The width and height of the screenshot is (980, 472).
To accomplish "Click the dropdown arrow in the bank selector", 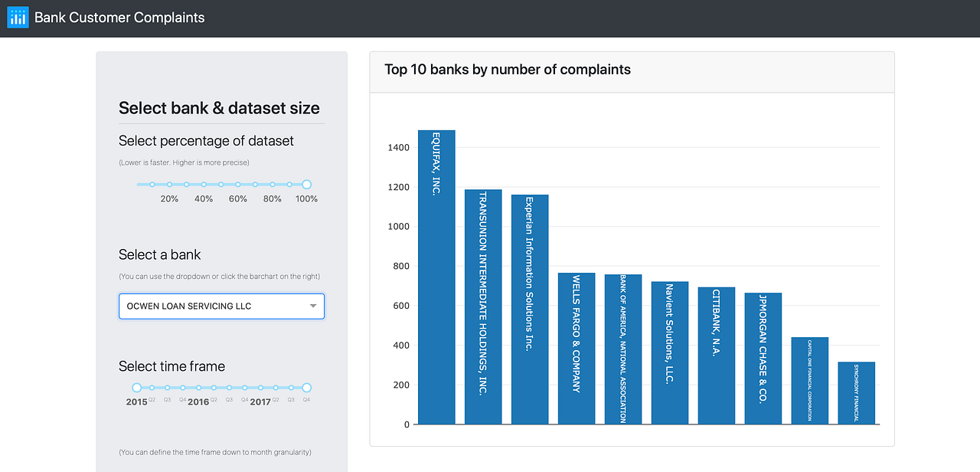I will (x=314, y=306).
